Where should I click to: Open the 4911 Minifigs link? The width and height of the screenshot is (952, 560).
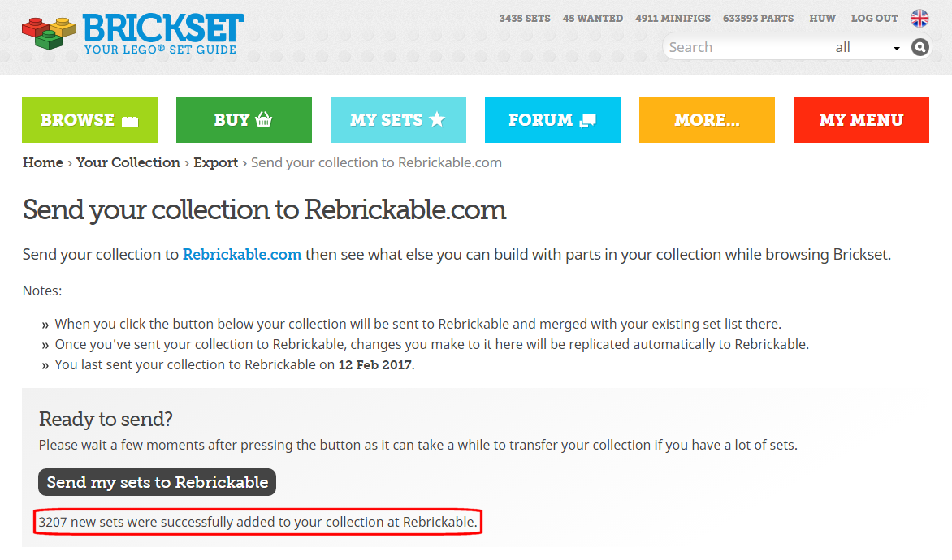[673, 18]
